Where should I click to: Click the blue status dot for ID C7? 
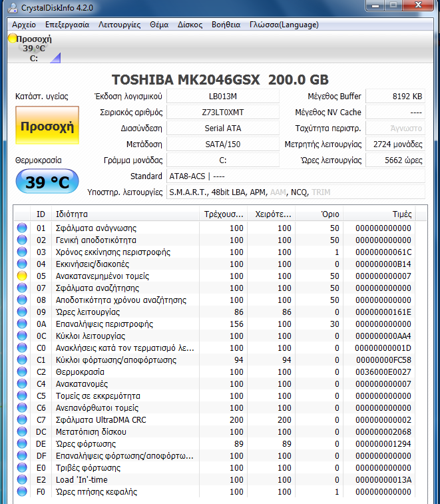pos(22,420)
